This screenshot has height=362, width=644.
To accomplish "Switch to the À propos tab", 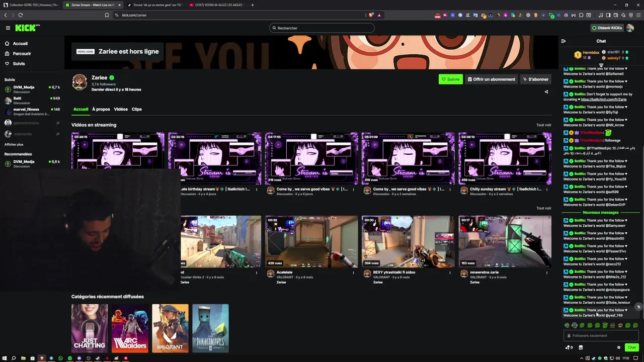I will [x=101, y=109].
